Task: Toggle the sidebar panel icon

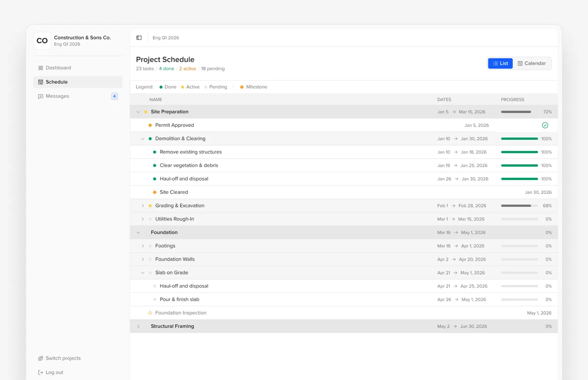Action: (x=139, y=38)
